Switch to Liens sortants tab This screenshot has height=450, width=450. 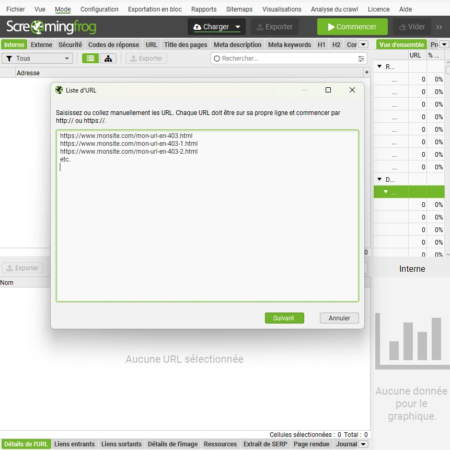[x=121, y=444]
